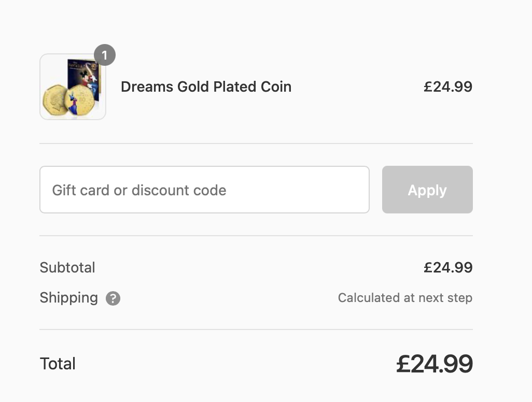Image resolution: width=532 pixels, height=402 pixels.
Task: Click the Subtotal label
Action: coord(67,267)
